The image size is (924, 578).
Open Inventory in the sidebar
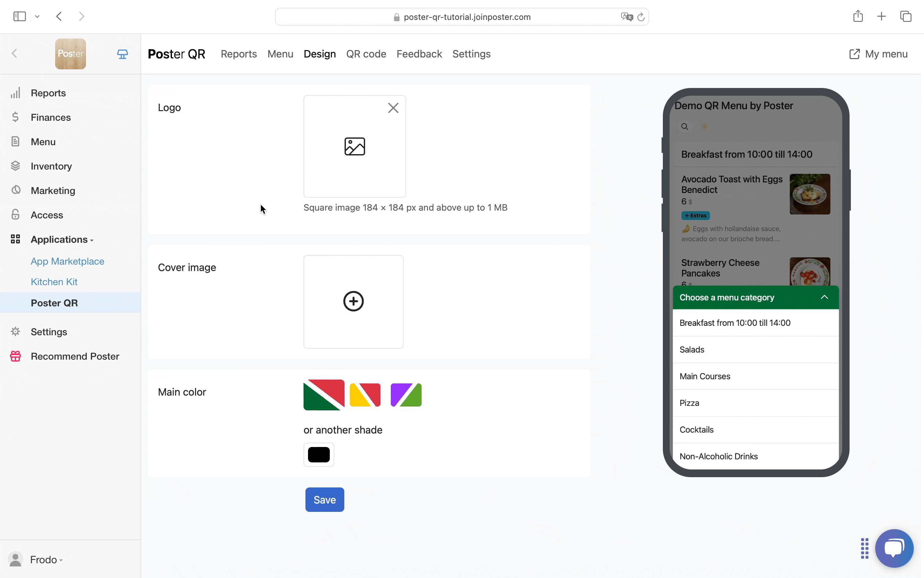tap(51, 166)
